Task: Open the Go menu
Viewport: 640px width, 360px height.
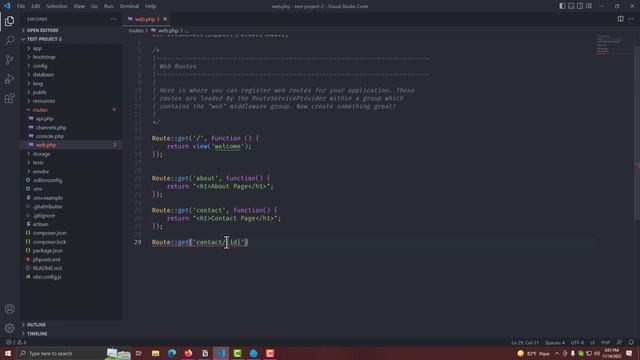Action: tap(94, 6)
